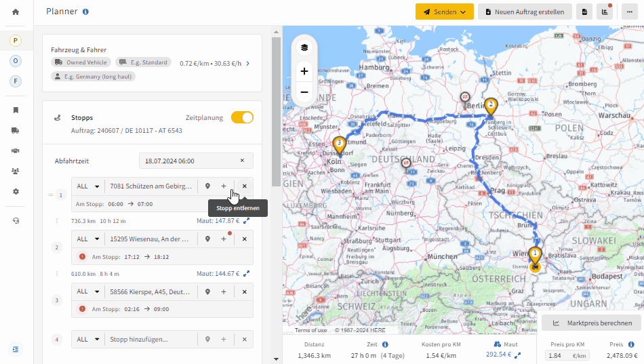Click the info icon next to Planner

point(85,12)
